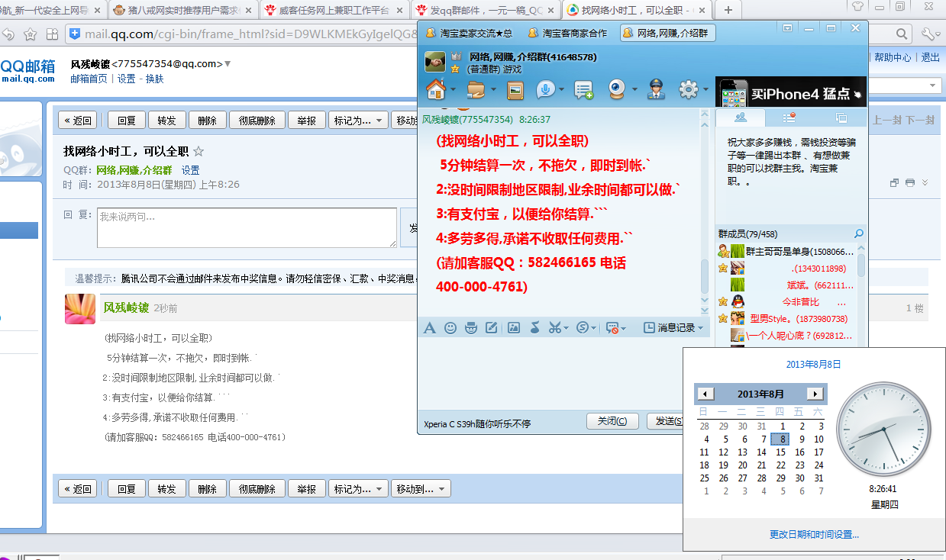The image size is (946, 560).
Task: Open the voice chat microphone tool
Action: [544, 90]
